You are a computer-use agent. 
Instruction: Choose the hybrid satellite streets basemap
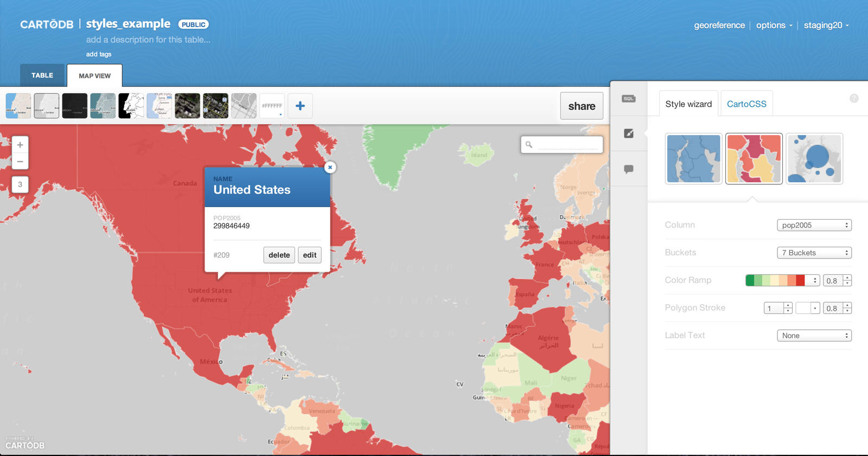216,106
